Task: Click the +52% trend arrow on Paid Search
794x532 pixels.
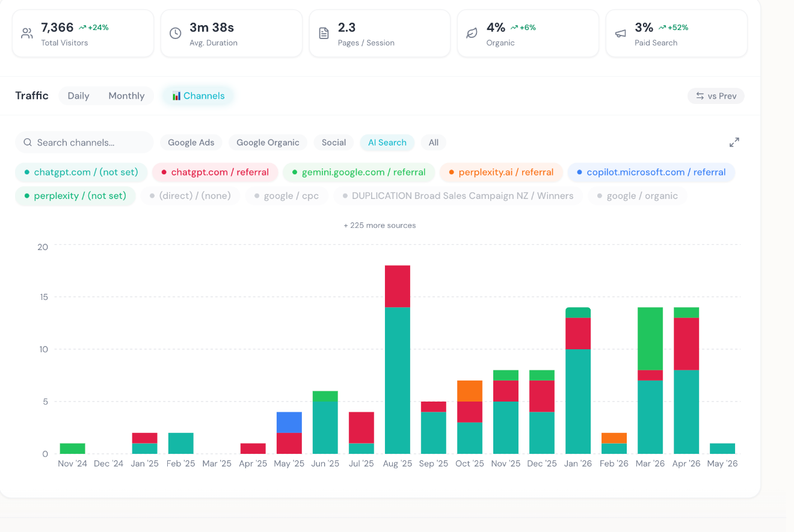Action: click(x=662, y=27)
